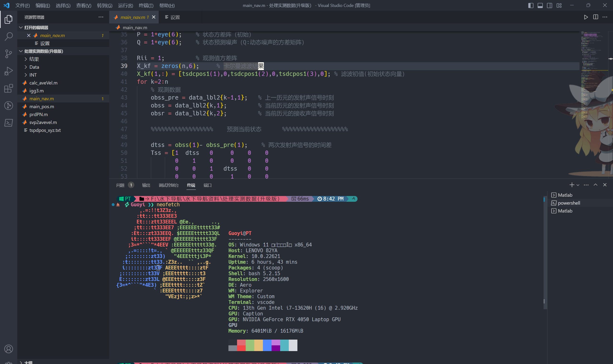Viewport: 613px width, 364px height.
Task: Open the 文件(F) menu
Action: [x=22, y=6]
